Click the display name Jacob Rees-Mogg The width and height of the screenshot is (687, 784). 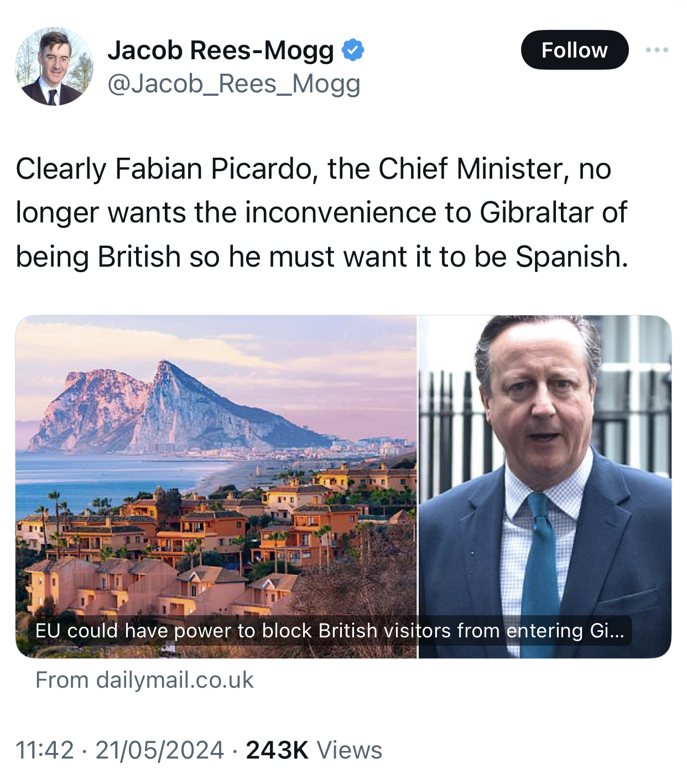click(221, 50)
